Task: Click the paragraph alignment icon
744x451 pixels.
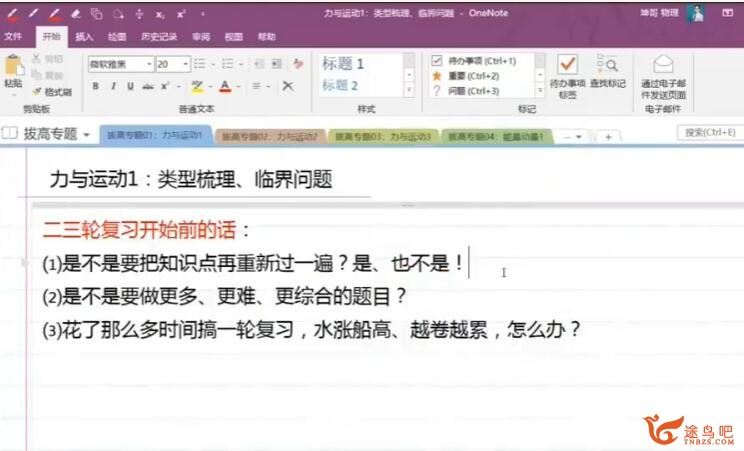Action: [257, 86]
